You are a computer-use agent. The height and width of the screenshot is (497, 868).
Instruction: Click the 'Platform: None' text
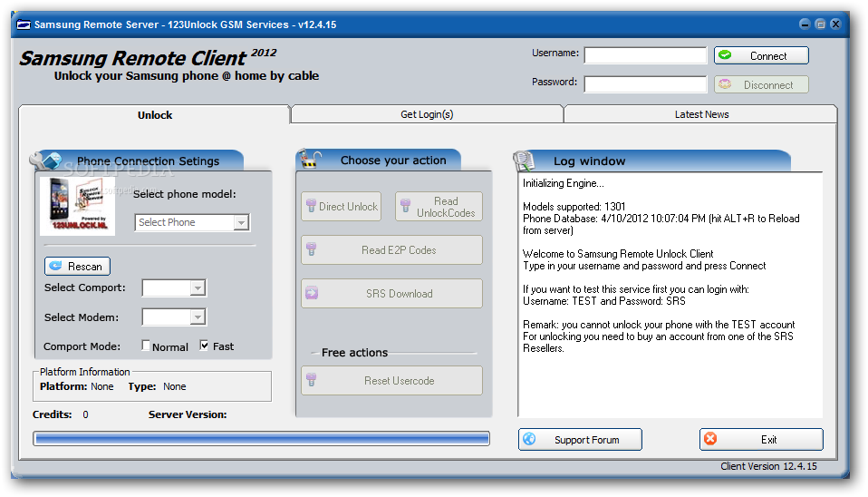click(76, 386)
